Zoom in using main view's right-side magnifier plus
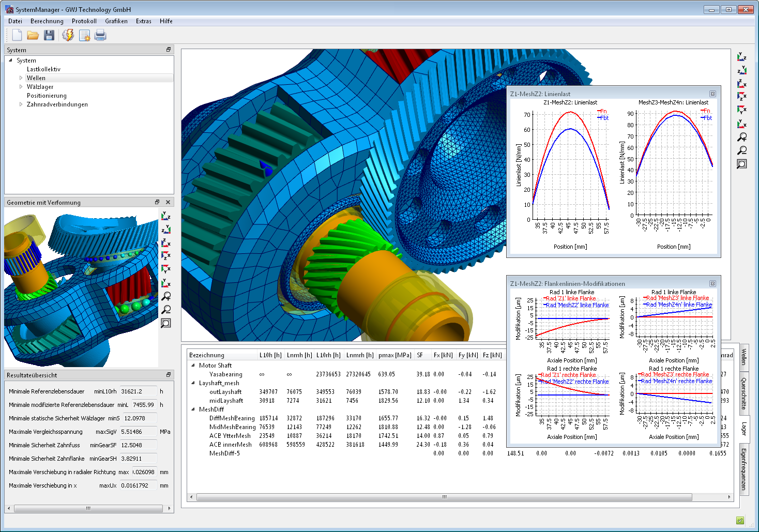This screenshot has width=759, height=532. (x=742, y=138)
